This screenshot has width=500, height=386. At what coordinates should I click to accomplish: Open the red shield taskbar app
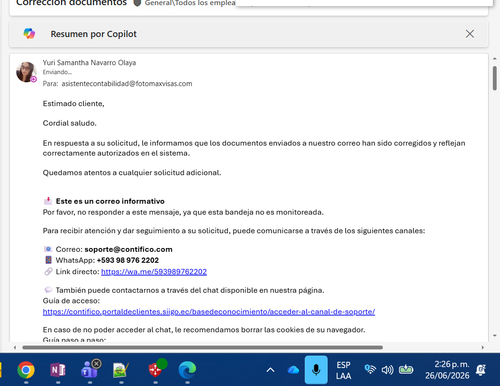(x=156, y=369)
